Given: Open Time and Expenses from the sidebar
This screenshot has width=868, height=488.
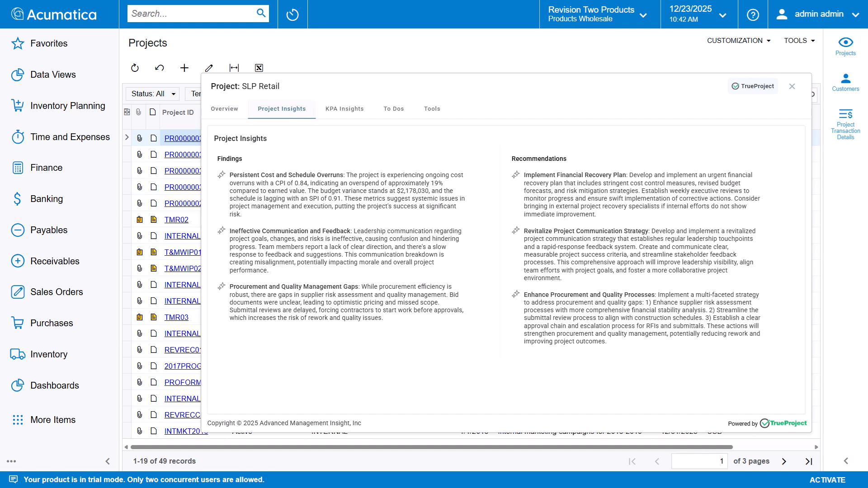Looking at the screenshot, I should click(x=70, y=136).
